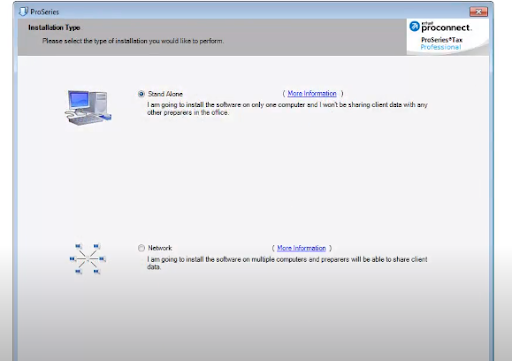This screenshot has width=512, height=361.
Task: Open More Information link for Network
Action: pos(301,248)
